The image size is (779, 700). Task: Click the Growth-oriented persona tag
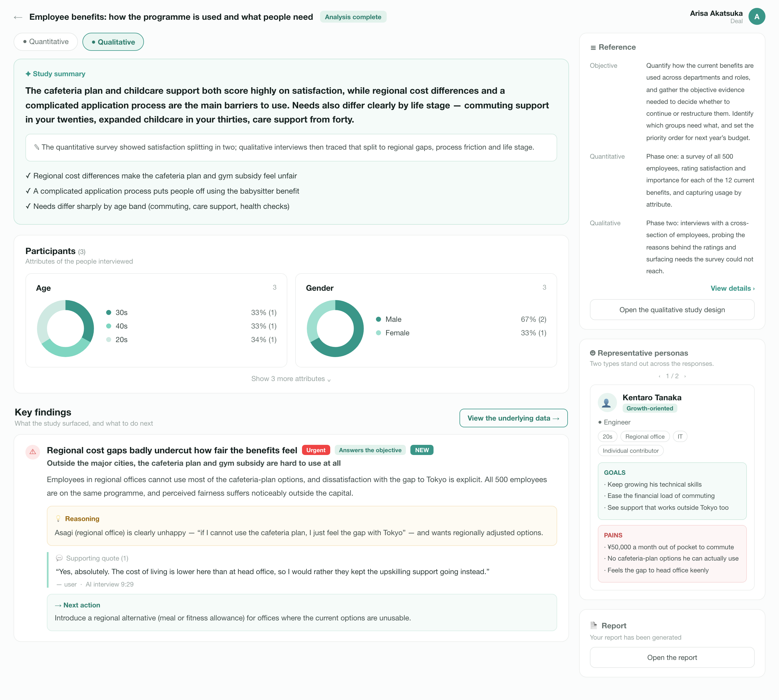point(649,408)
